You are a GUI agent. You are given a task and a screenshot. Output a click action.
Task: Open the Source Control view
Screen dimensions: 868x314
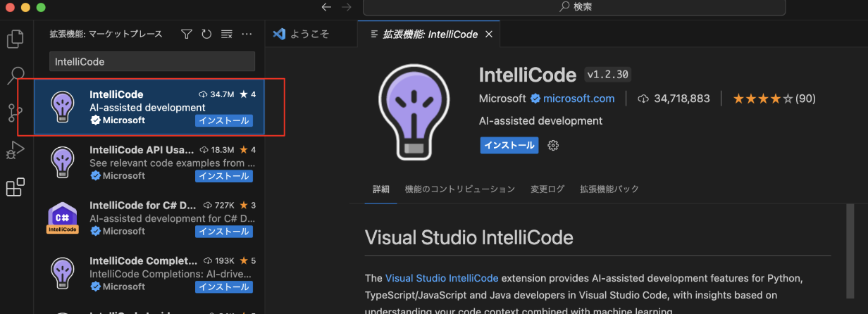[x=15, y=113]
